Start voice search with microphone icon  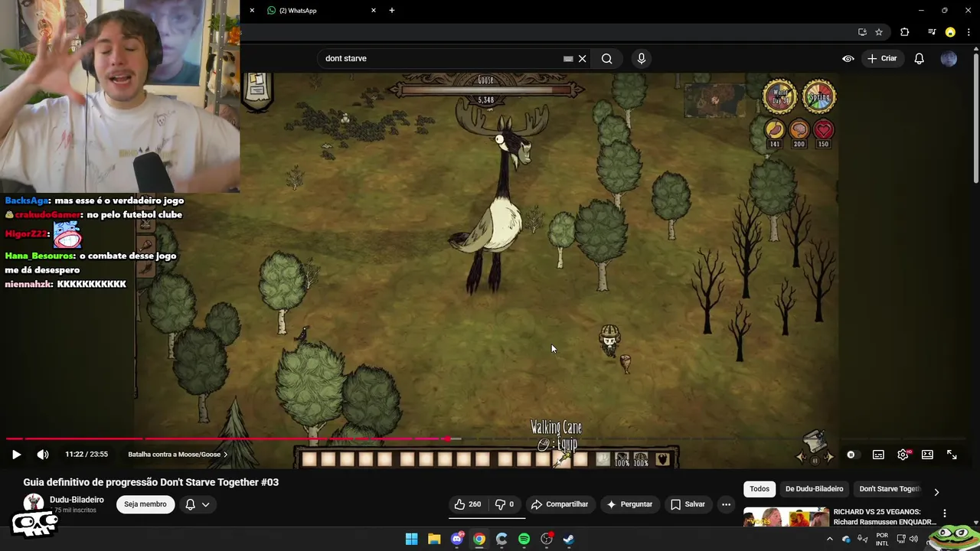[642, 58]
